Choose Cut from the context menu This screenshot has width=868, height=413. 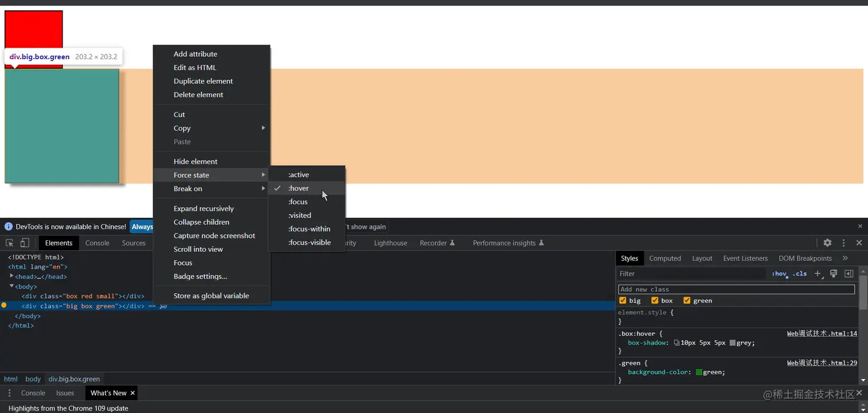(x=211, y=114)
